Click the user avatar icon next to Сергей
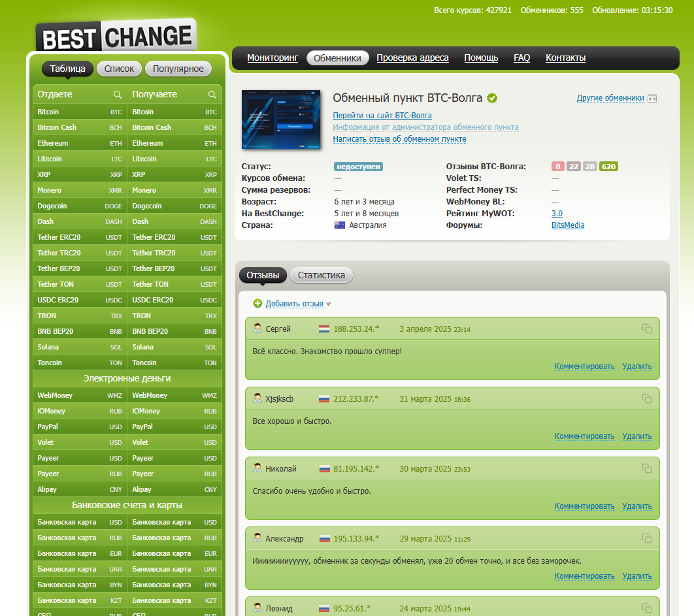Viewport: 694px width, 616px height. [x=257, y=329]
